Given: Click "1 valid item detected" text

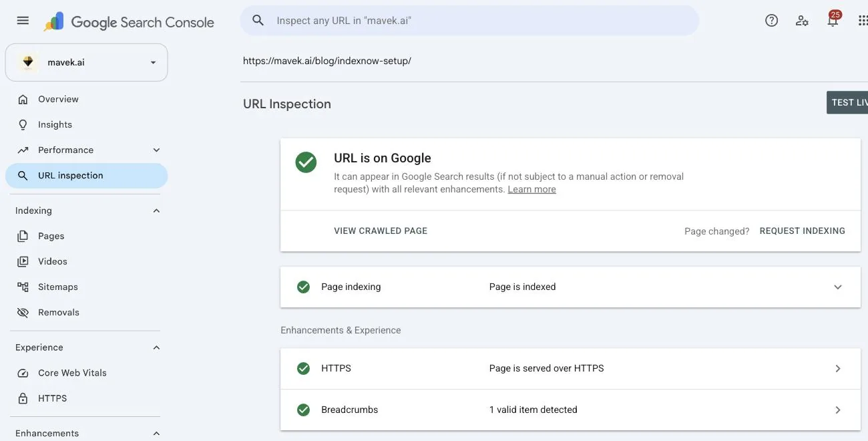Looking at the screenshot, I should pyautogui.click(x=533, y=410).
